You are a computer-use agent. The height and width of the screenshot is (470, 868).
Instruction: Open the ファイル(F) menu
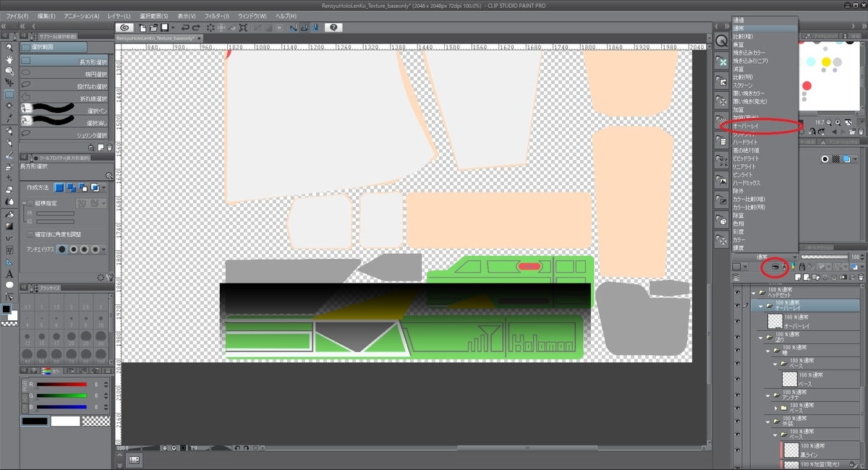point(17,16)
